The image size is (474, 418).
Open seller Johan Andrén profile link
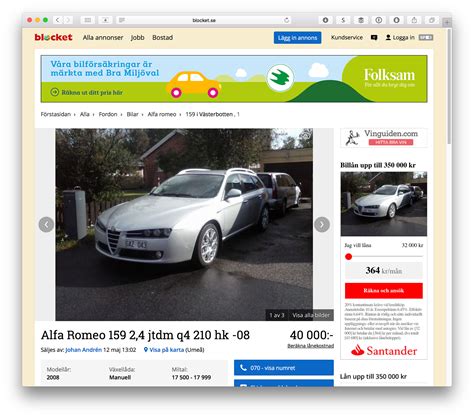[x=83, y=350]
